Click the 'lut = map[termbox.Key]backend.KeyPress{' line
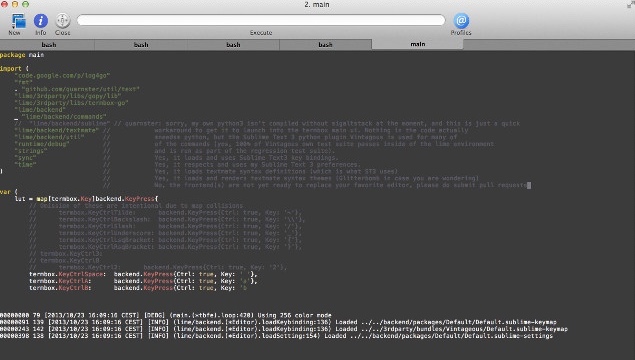 point(86,199)
